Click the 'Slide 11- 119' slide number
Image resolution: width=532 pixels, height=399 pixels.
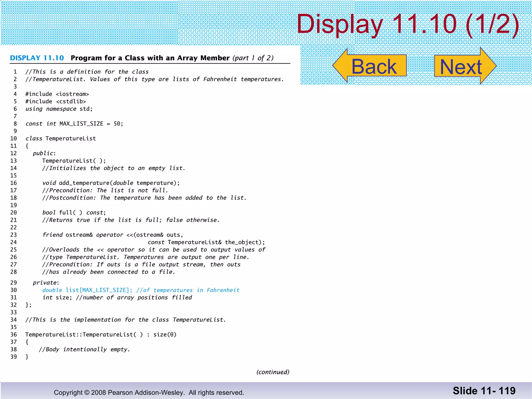coord(484,391)
